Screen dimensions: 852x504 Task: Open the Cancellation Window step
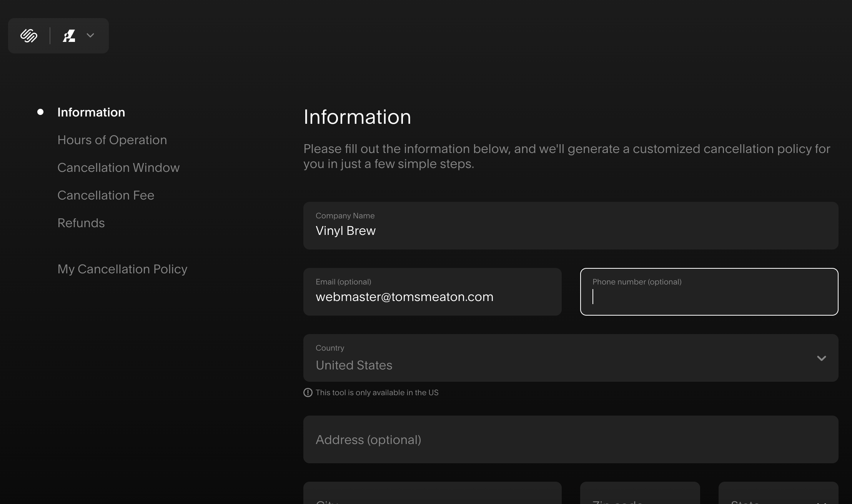[x=118, y=168]
